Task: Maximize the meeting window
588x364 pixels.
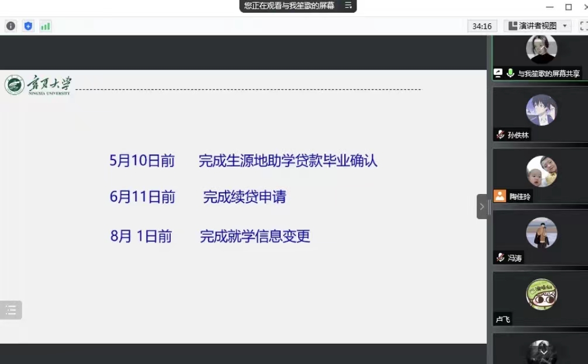Action: click(568, 7)
